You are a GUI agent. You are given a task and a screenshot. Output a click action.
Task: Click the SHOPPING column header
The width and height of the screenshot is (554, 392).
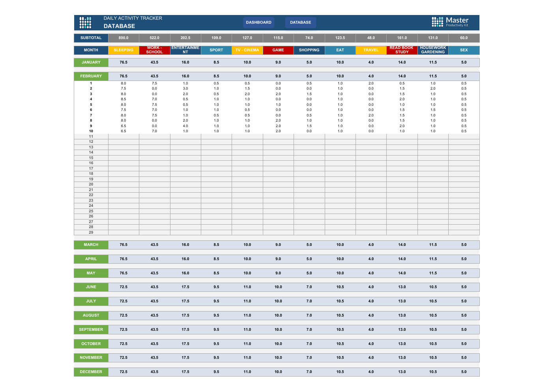tap(309, 50)
